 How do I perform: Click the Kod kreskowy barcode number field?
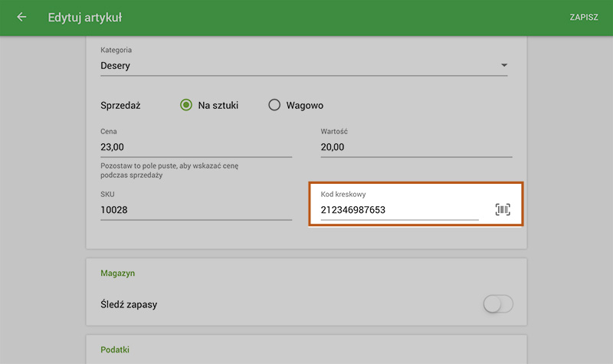(398, 210)
